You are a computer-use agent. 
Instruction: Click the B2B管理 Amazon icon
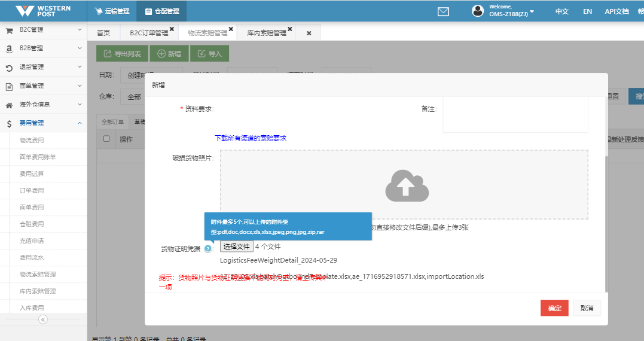(9, 49)
